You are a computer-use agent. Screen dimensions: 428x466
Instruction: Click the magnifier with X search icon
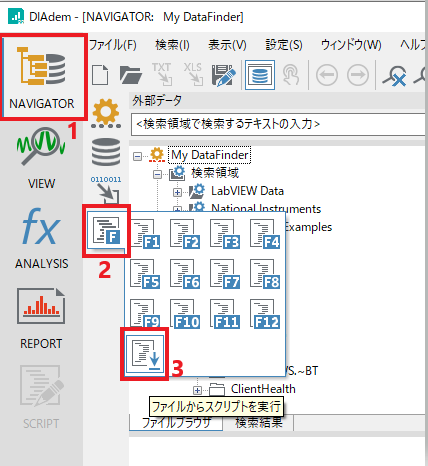coord(395,76)
